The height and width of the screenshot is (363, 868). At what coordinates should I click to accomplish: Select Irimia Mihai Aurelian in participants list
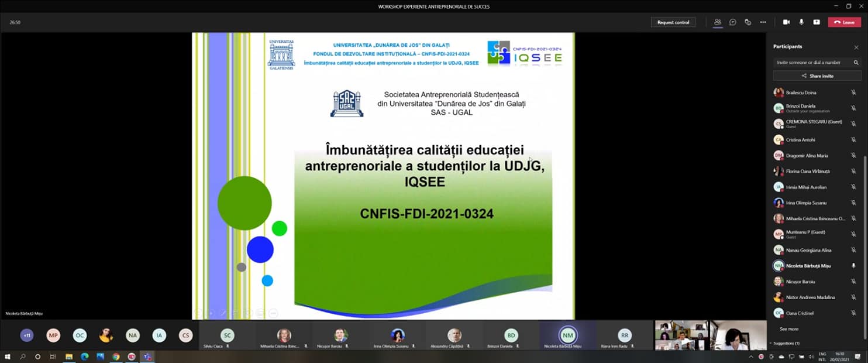pyautogui.click(x=817, y=187)
